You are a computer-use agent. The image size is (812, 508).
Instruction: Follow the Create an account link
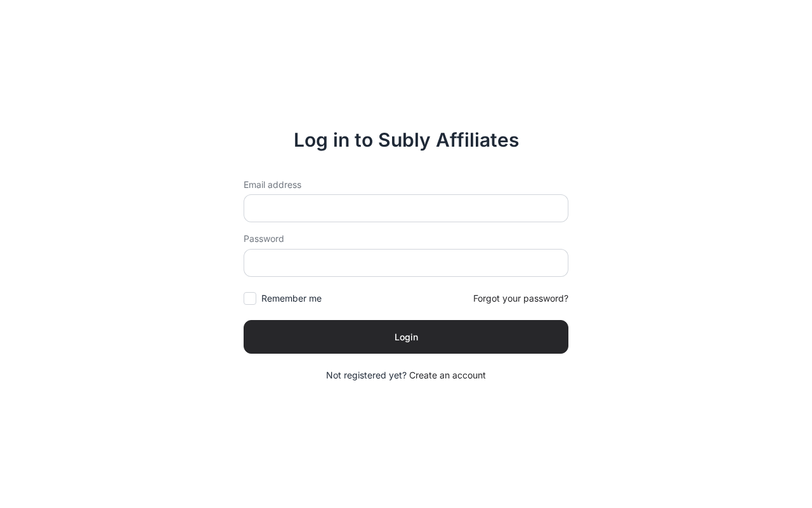[447, 375]
